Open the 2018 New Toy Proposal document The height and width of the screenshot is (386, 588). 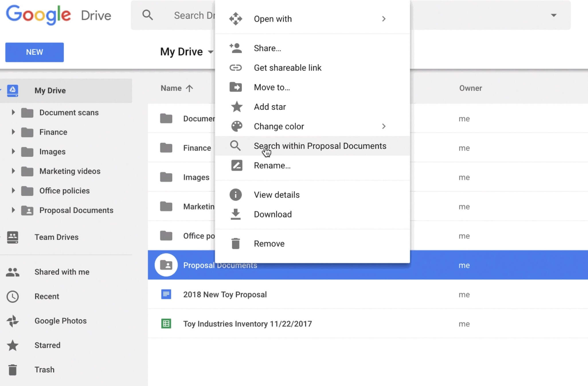click(x=225, y=294)
